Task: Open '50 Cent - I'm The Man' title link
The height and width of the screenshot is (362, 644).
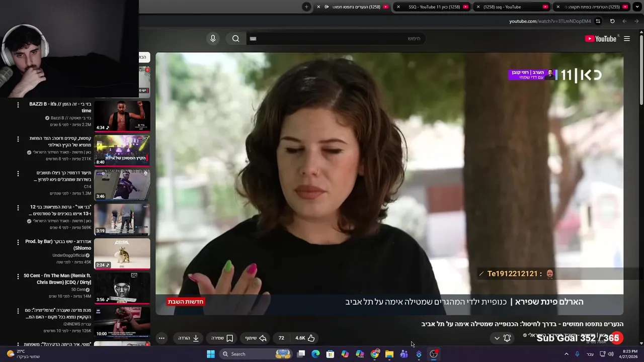Action: (57, 279)
